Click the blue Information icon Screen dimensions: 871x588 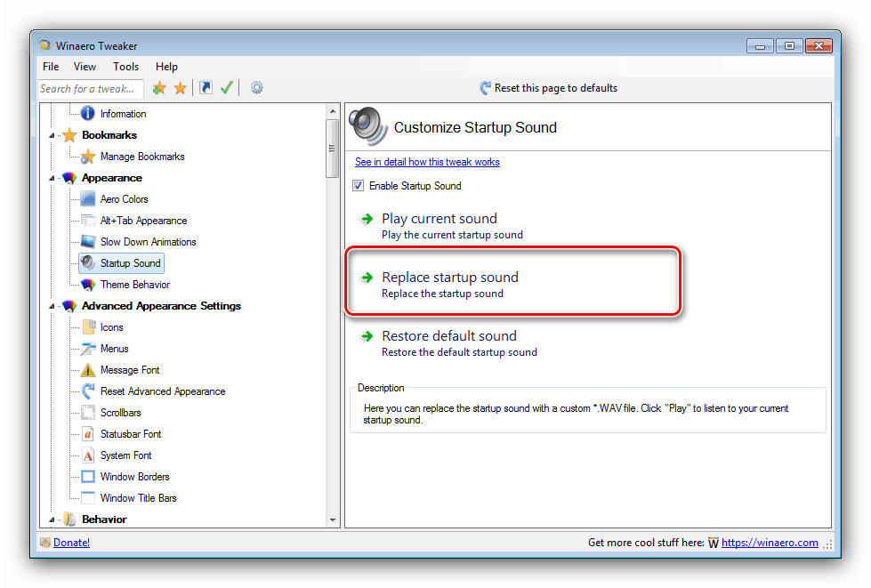click(x=87, y=113)
